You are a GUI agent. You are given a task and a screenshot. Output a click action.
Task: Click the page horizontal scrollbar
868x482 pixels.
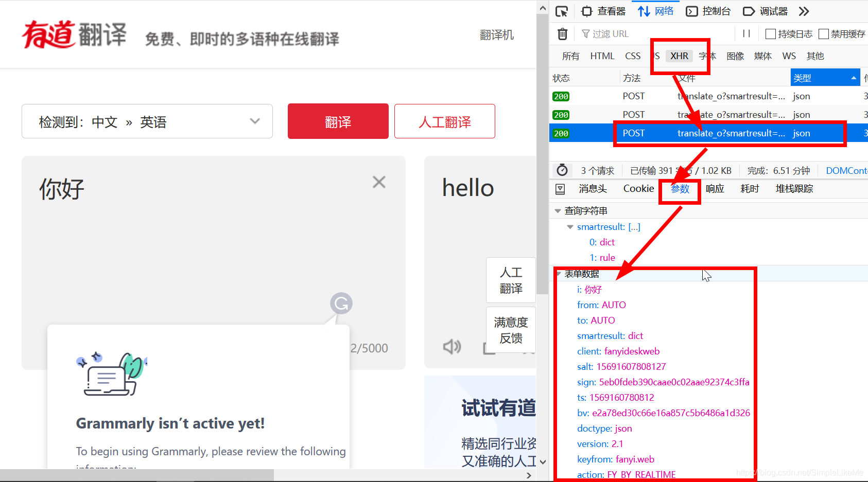tap(136, 475)
